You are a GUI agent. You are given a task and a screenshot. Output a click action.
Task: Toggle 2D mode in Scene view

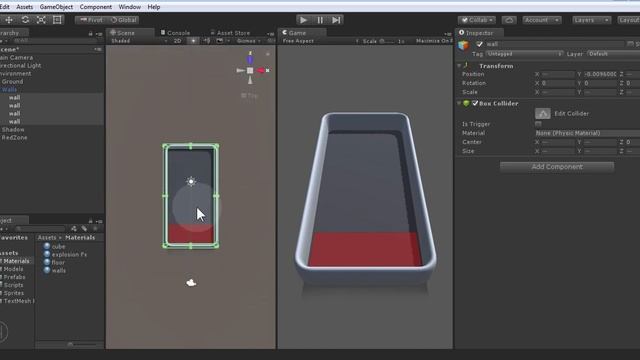click(x=177, y=41)
